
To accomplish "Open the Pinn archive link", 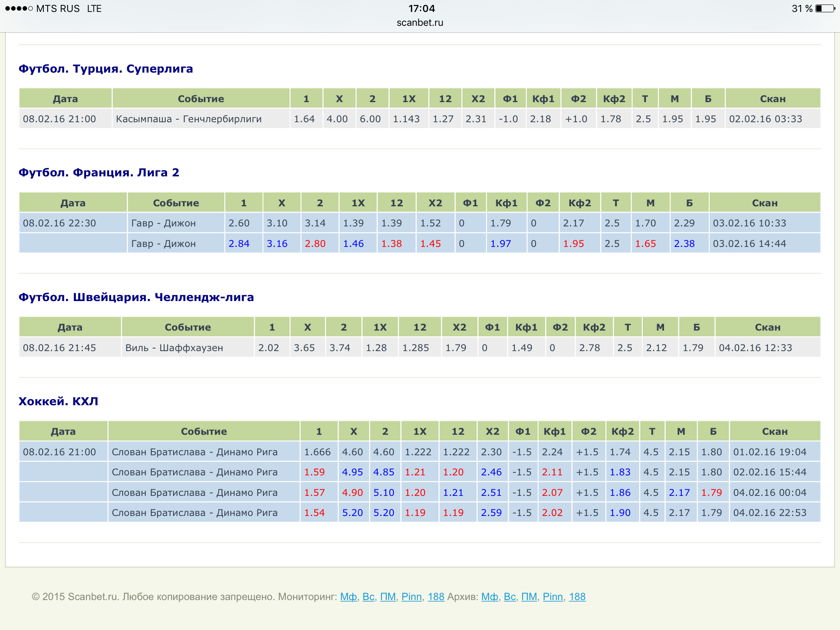I will coord(552,597).
